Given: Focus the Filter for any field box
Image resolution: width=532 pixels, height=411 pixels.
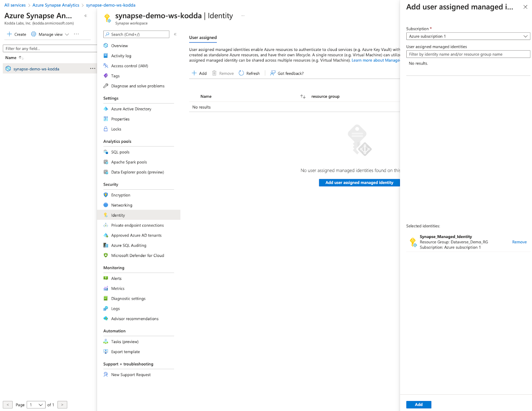Looking at the screenshot, I should [50, 49].
